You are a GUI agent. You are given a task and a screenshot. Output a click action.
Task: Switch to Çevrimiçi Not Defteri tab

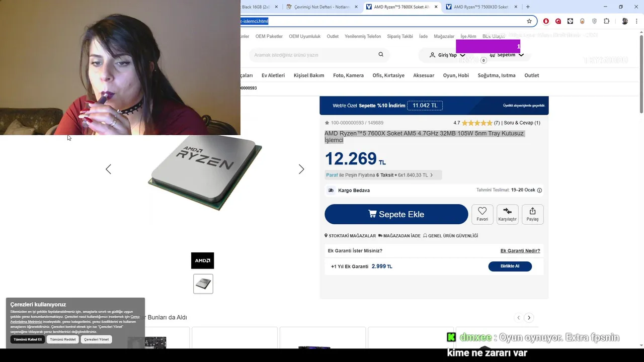[321, 7]
